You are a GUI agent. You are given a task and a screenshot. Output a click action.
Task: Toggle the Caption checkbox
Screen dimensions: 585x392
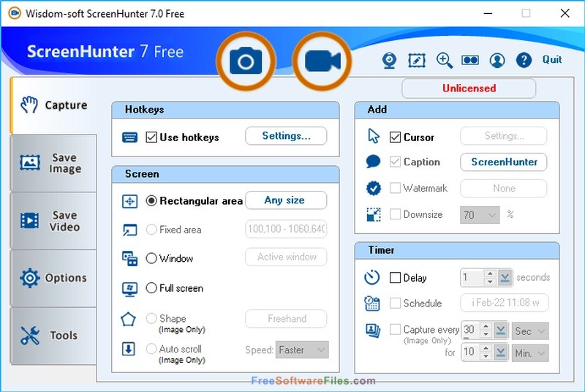(395, 162)
